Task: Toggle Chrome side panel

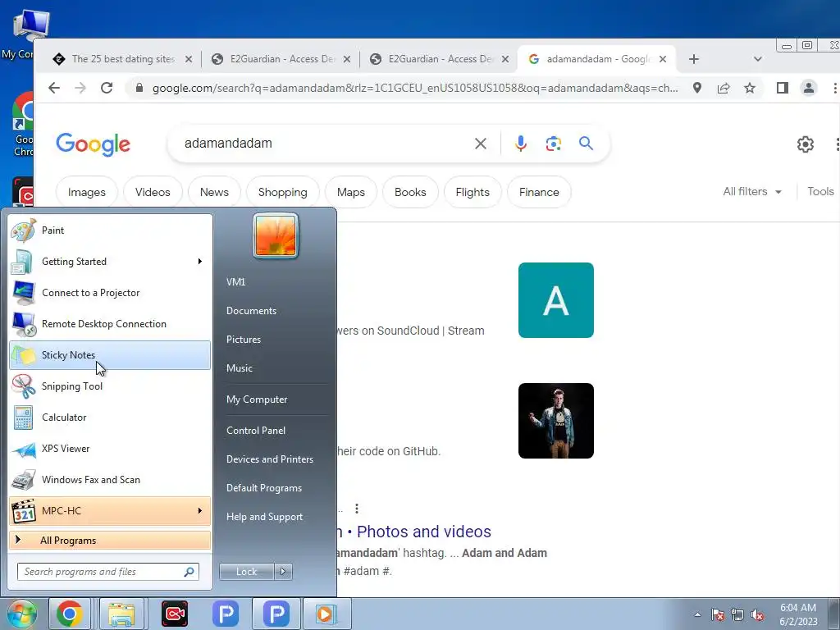Action: click(x=782, y=88)
